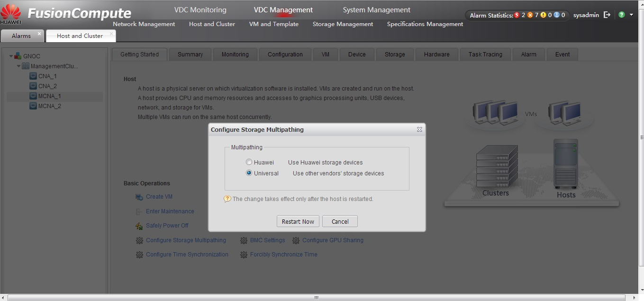This screenshot has width=644, height=301.
Task: Switch to the Summary tab
Action: pos(190,55)
